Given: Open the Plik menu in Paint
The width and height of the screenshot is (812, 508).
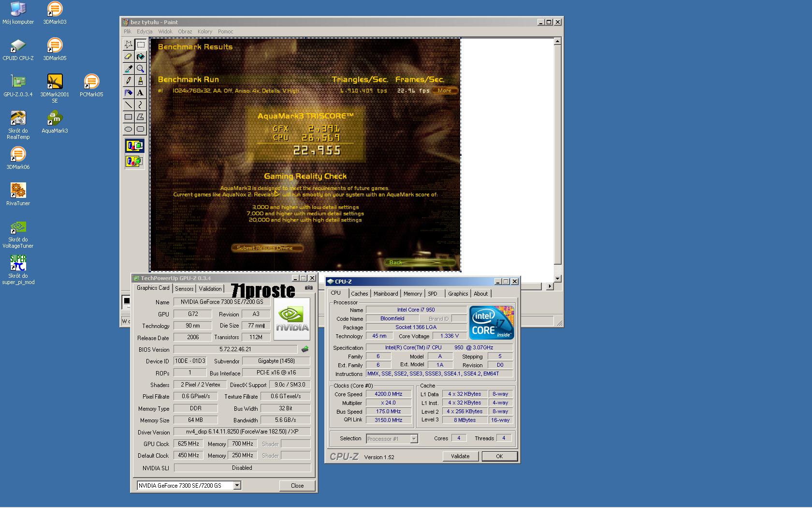Looking at the screenshot, I should click(128, 31).
